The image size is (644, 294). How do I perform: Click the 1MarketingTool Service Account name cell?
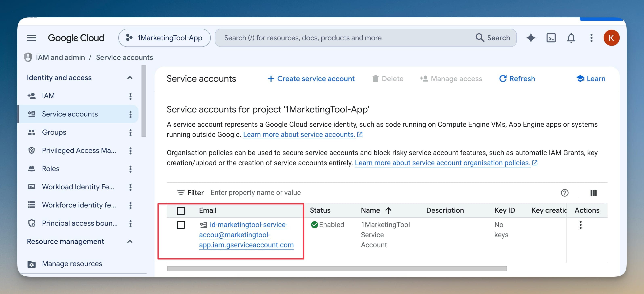click(x=385, y=235)
